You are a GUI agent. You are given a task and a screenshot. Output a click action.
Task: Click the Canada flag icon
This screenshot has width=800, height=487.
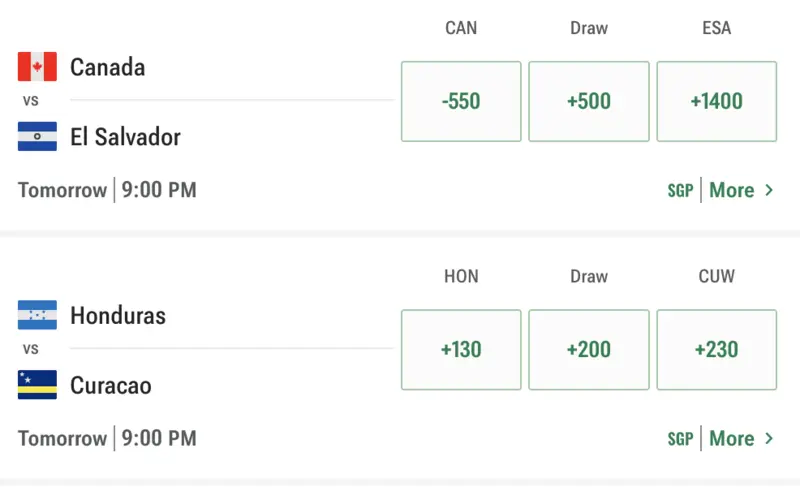[x=37, y=67]
